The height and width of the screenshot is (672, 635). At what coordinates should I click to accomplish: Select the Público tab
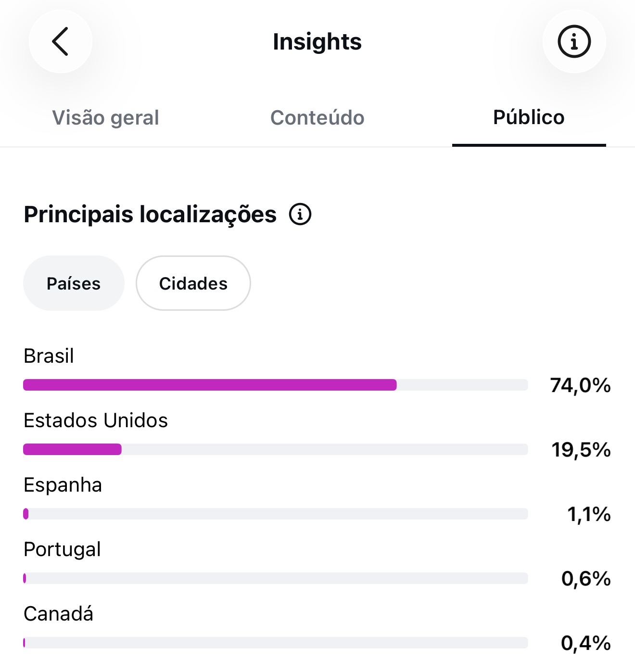pyautogui.click(x=529, y=117)
